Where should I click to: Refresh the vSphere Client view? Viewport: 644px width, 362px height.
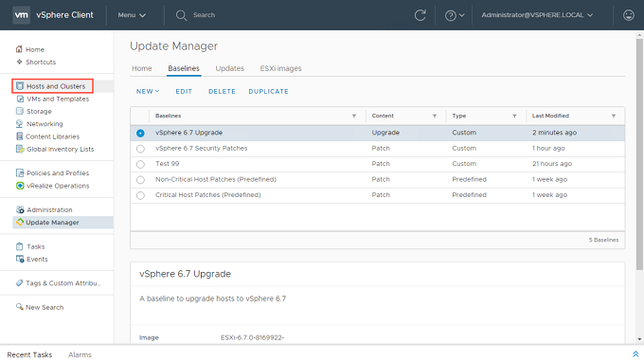pos(420,15)
